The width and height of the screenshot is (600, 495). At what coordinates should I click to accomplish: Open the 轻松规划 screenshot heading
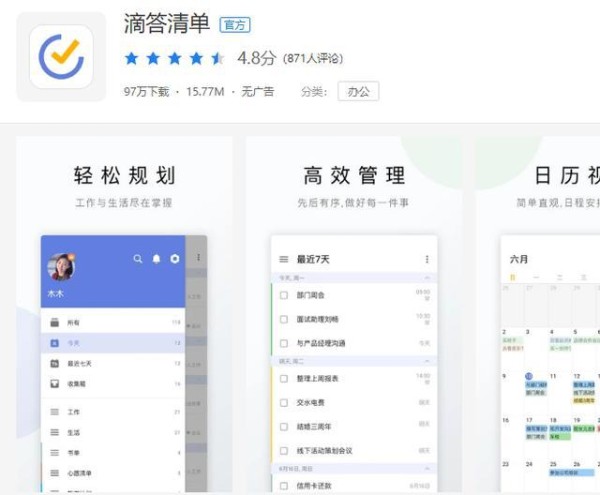pyautogui.click(x=124, y=176)
